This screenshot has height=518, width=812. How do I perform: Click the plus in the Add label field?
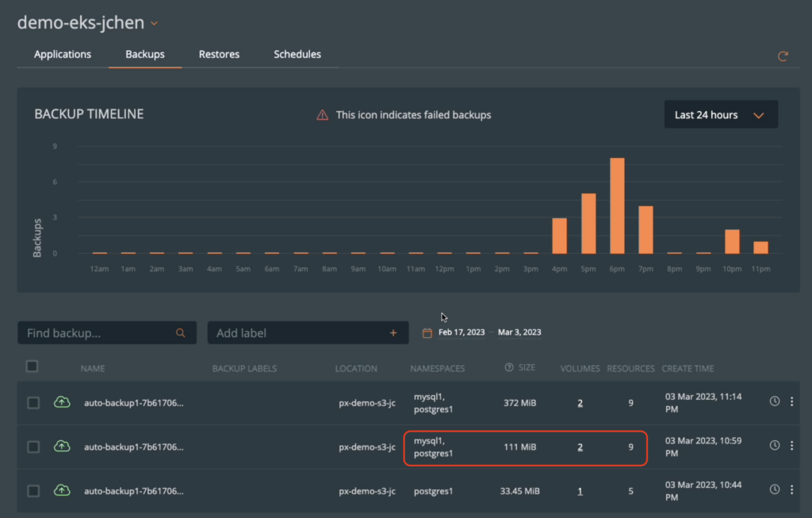394,332
